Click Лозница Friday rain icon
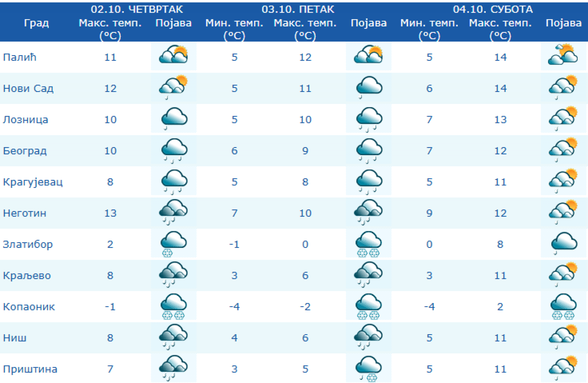The width and height of the screenshot is (588, 383). (x=368, y=119)
